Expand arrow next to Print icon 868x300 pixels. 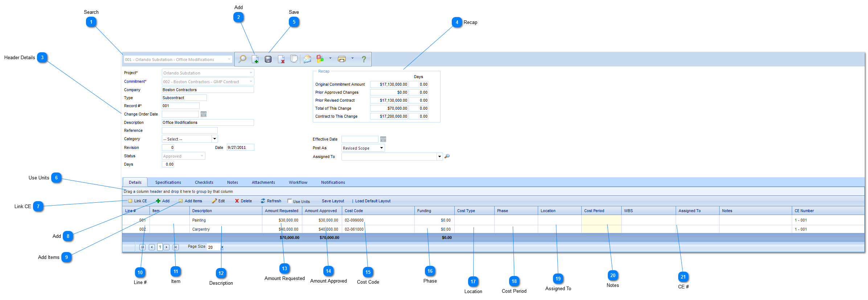point(352,58)
